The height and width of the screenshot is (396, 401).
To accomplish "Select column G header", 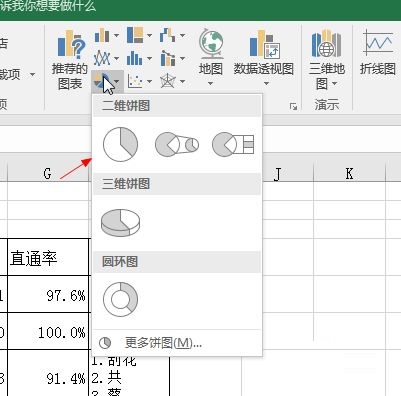I will point(48,173).
